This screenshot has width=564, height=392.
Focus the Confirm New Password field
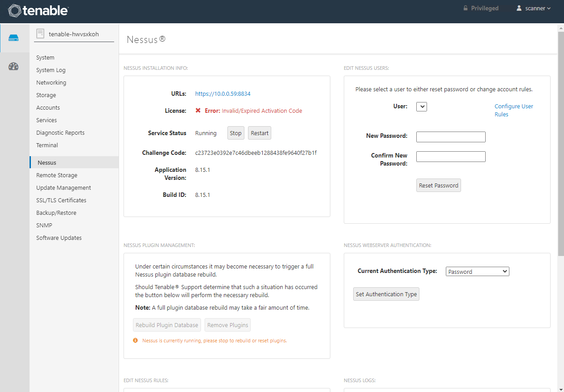point(451,156)
